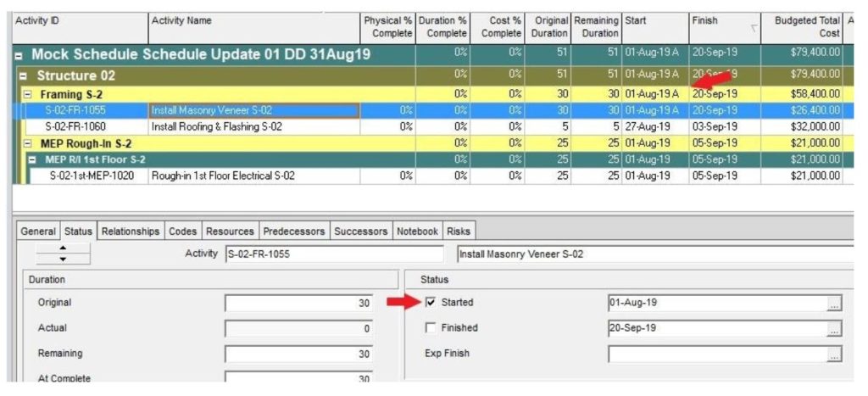Image resolution: width=868 pixels, height=396 pixels.
Task: Click the activity name field in details
Action: point(655,254)
